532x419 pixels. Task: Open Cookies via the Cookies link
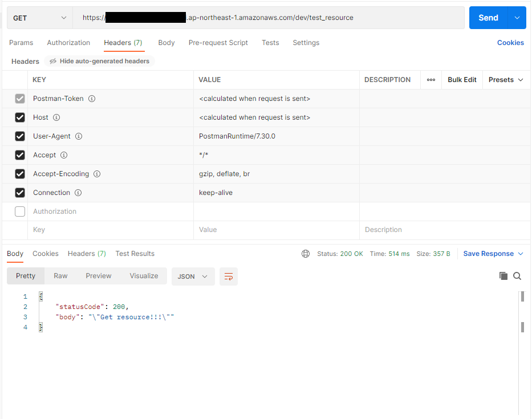510,42
